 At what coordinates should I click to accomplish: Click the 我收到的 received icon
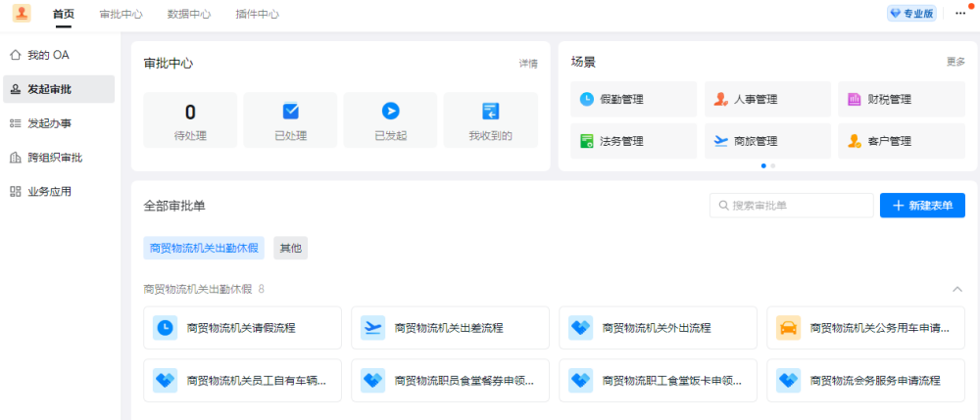(490, 111)
